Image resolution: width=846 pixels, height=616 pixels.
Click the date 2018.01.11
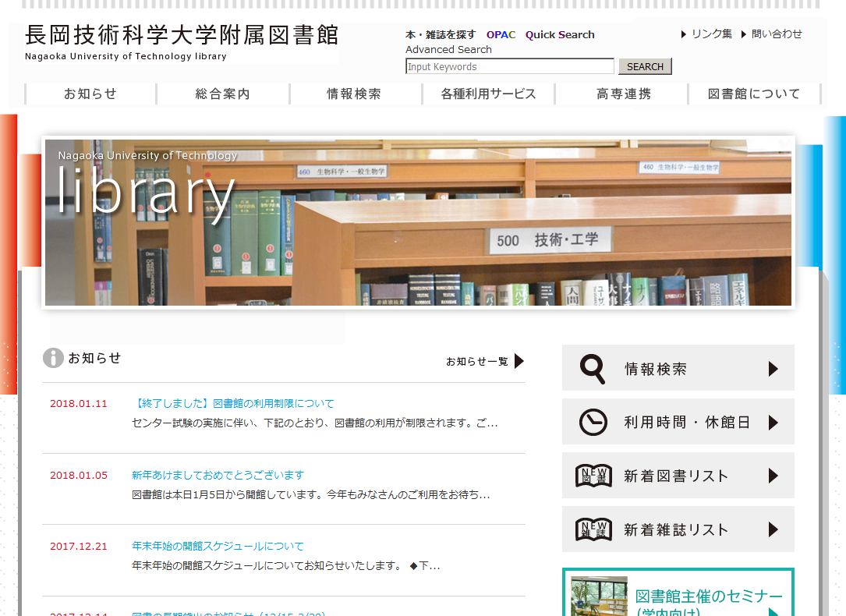click(79, 403)
